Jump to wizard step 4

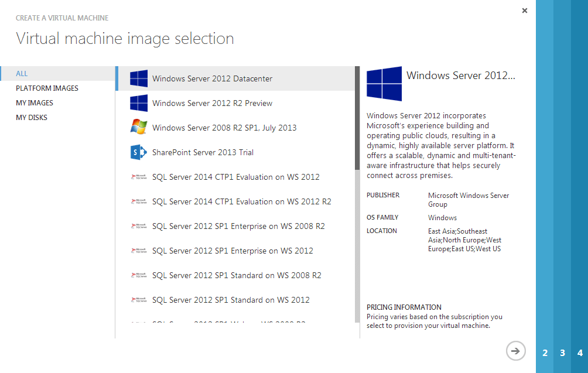[x=580, y=353]
